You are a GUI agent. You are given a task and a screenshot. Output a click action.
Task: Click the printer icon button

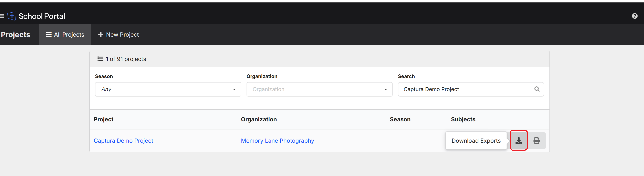pos(537,141)
